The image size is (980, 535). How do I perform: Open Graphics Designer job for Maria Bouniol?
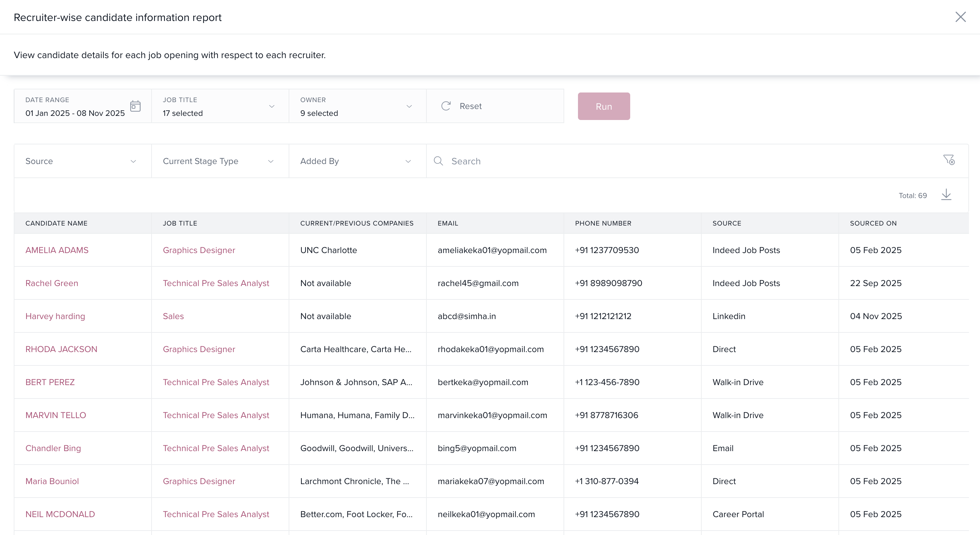(199, 481)
